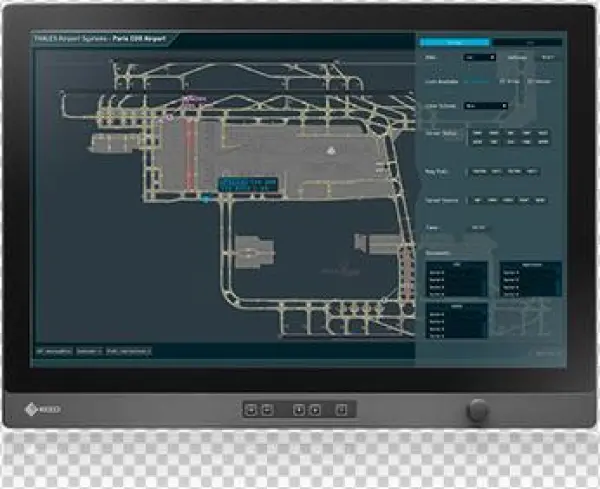Click the second button in the status grid's top row
The image size is (600, 489).
[x=494, y=133]
